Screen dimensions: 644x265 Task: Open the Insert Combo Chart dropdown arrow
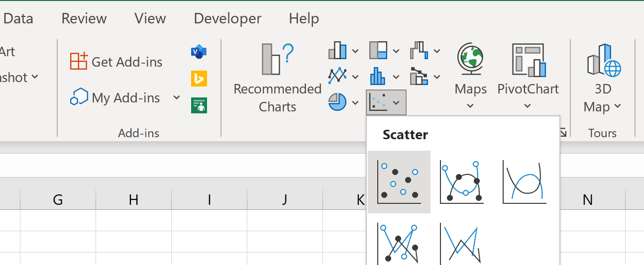[437, 77]
